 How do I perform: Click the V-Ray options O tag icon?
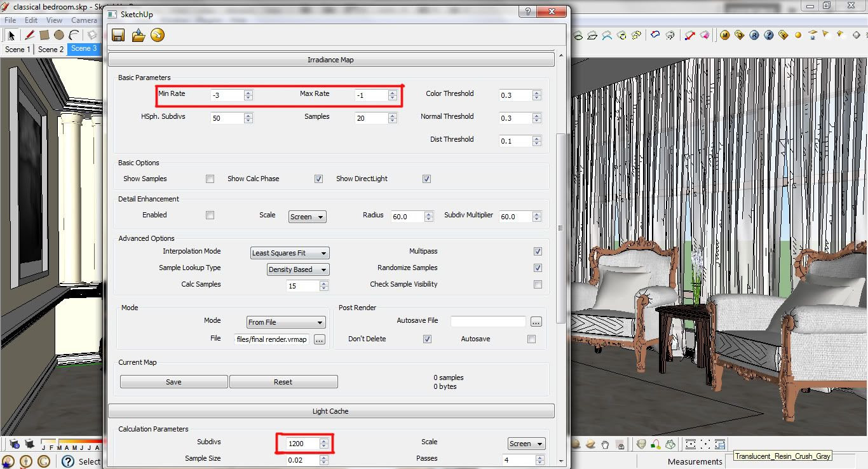tap(740, 36)
